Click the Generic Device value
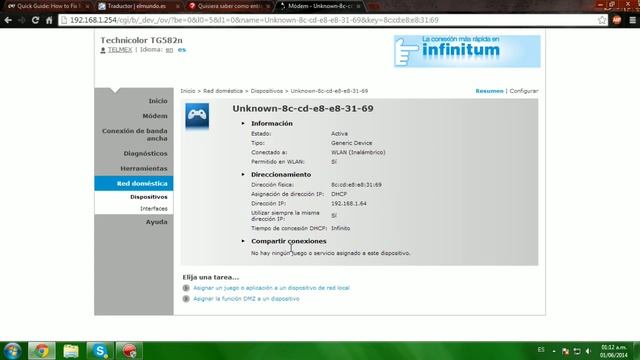This screenshot has height=360, width=640. tap(351, 143)
